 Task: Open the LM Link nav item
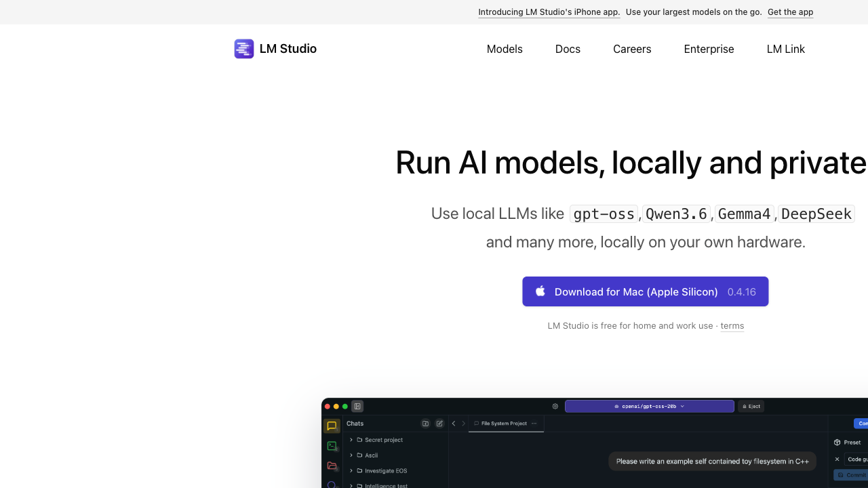[x=786, y=49]
